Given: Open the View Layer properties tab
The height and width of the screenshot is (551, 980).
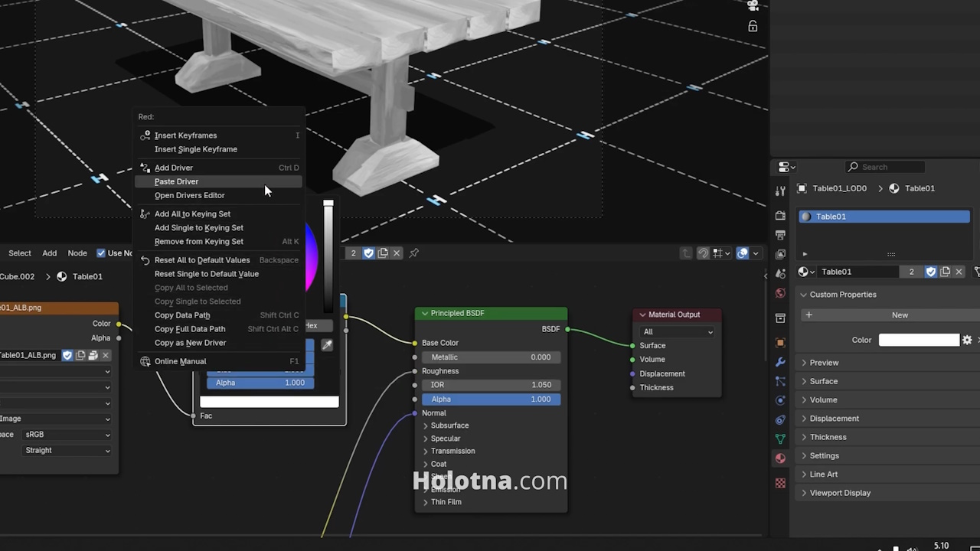Looking at the screenshot, I should tap(780, 254).
